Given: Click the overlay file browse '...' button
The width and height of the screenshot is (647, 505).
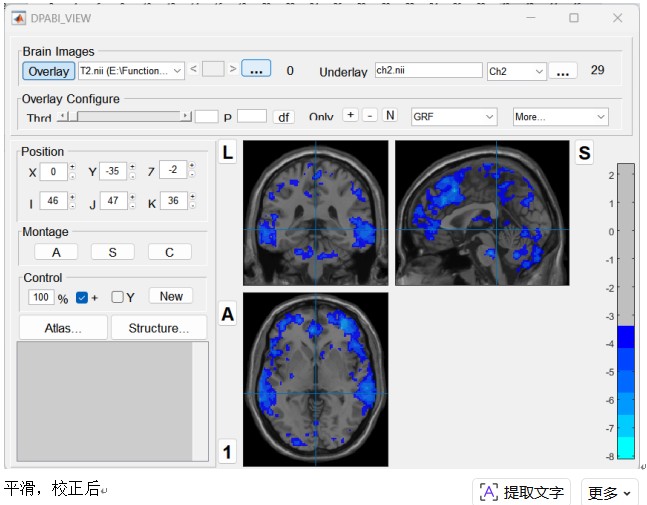Looking at the screenshot, I should click(x=256, y=70).
